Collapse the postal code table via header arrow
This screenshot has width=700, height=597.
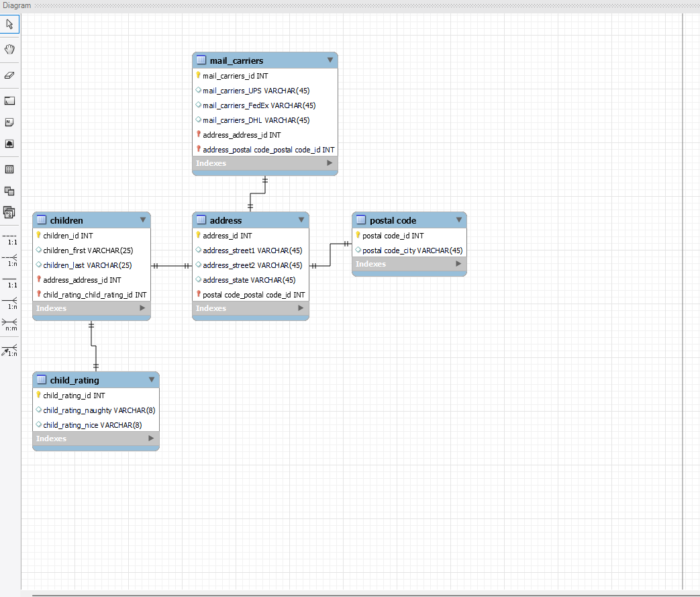(x=459, y=220)
